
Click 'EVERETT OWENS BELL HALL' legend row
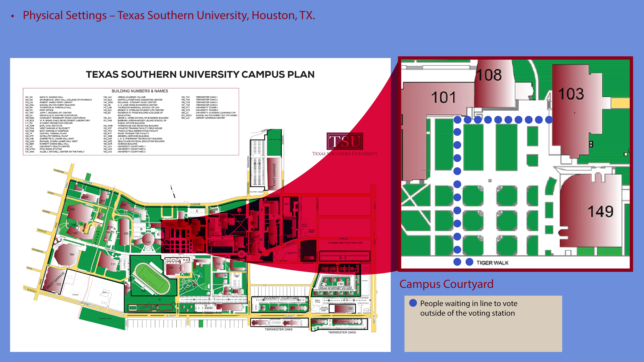(x=47, y=144)
